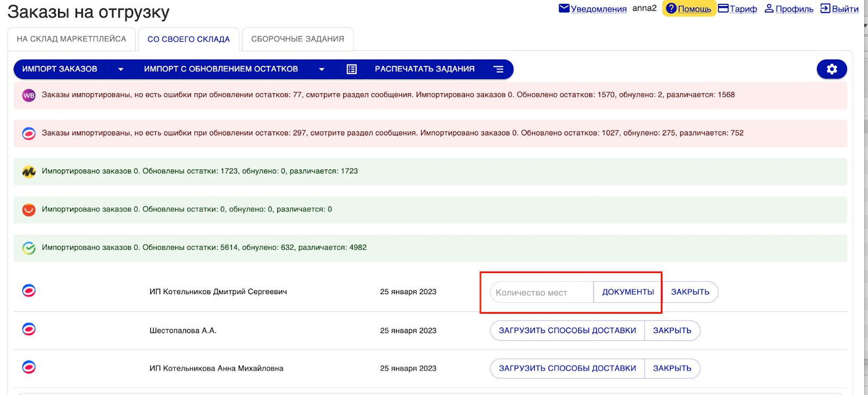Select the Со своего склада tab

click(189, 39)
